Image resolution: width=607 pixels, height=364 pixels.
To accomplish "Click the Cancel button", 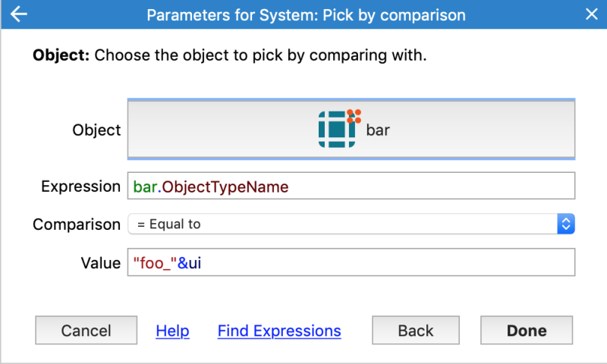I will 86,331.
